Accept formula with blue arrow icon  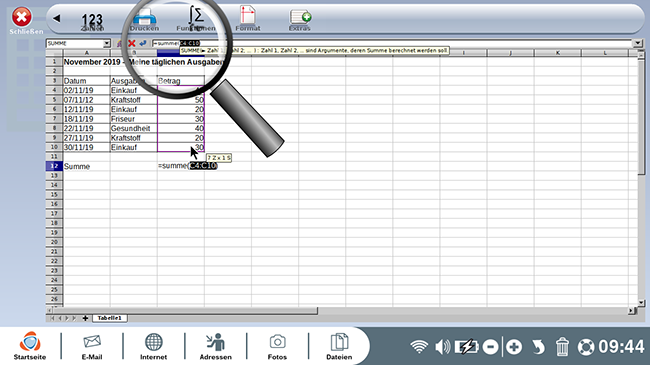point(143,43)
